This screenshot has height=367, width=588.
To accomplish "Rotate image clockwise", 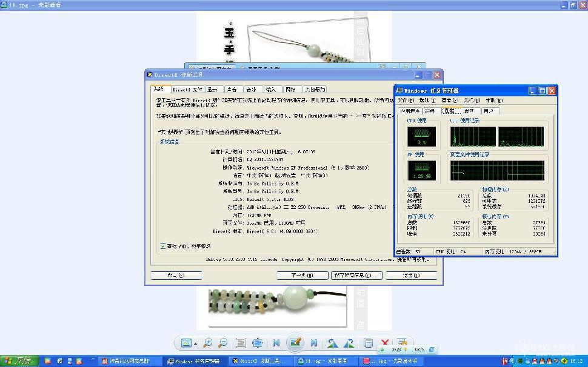I will (349, 343).
